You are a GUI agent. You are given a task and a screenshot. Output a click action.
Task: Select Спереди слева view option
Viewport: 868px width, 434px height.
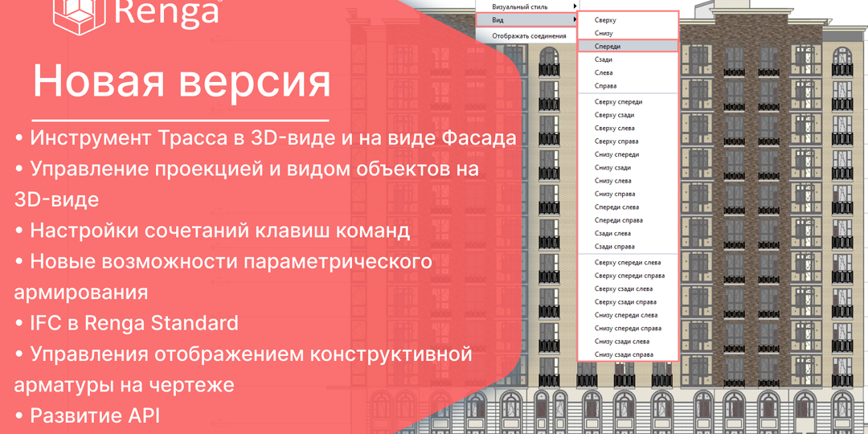[x=628, y=207]
